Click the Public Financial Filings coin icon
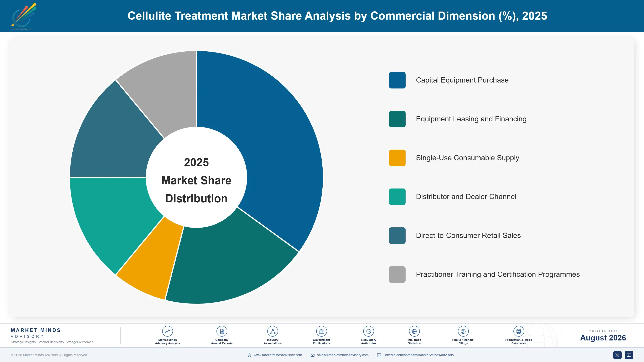Screen dimensions: 644x362 [463, 331]
